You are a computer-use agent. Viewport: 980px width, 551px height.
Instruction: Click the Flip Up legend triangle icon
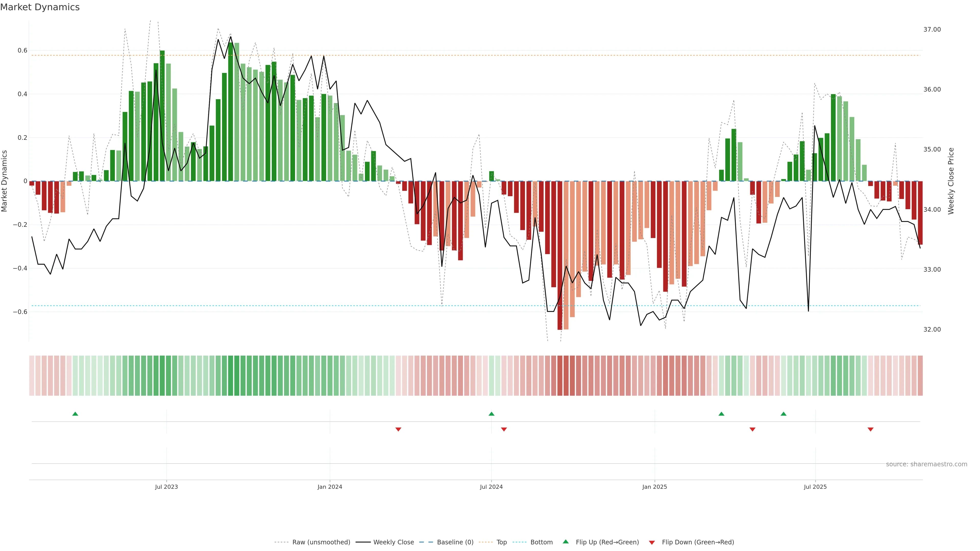coord(566,542)
